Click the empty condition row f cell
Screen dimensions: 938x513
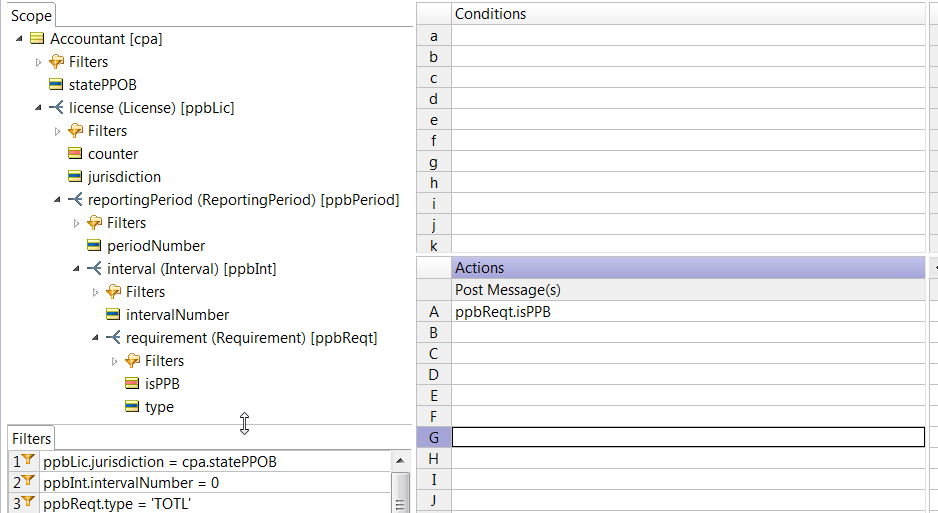pyautogui.click(x=688, y=141)
